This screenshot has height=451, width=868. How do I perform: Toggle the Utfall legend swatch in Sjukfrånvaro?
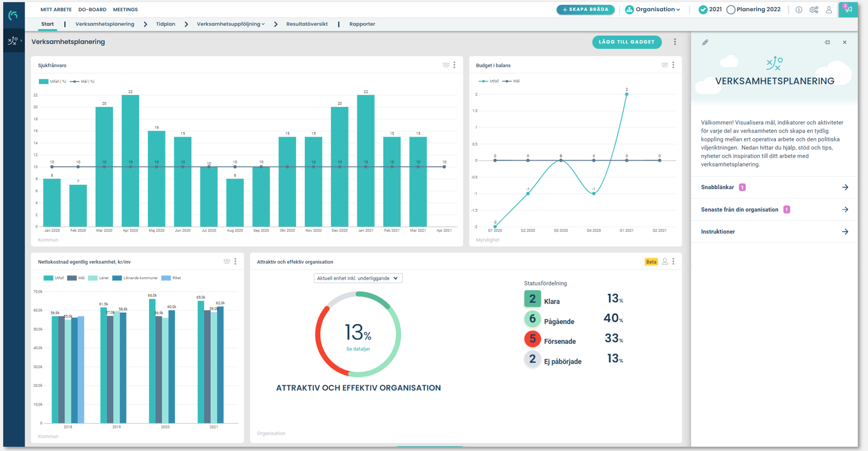coord(43,81)
